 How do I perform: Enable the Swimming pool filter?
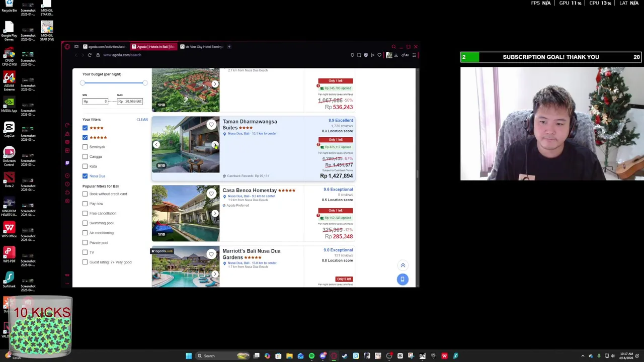coord(85,223)
